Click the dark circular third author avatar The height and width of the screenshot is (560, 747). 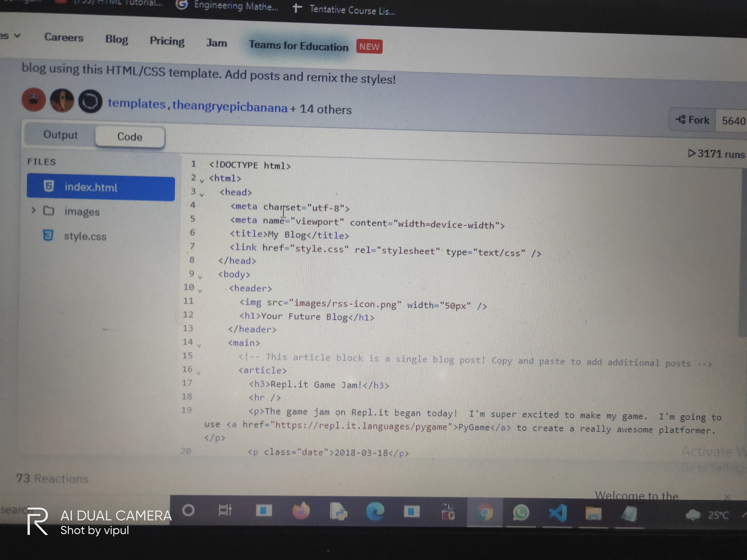point(90,101)
